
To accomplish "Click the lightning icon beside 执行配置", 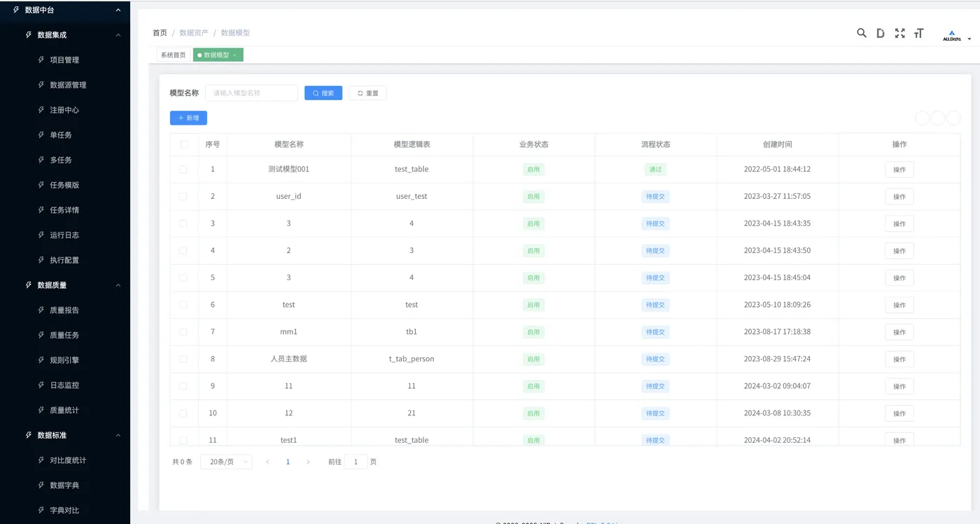I will (x=41, y=260).
